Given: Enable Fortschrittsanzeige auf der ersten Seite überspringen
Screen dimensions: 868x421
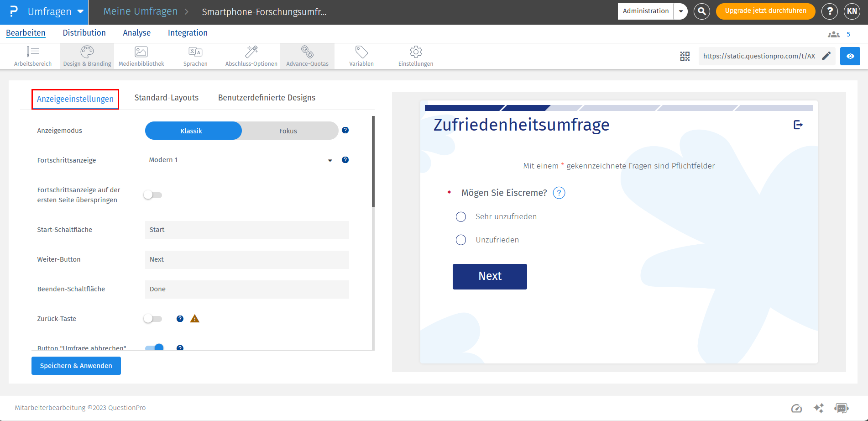Looking at the screenshot, I should point(152,195).
